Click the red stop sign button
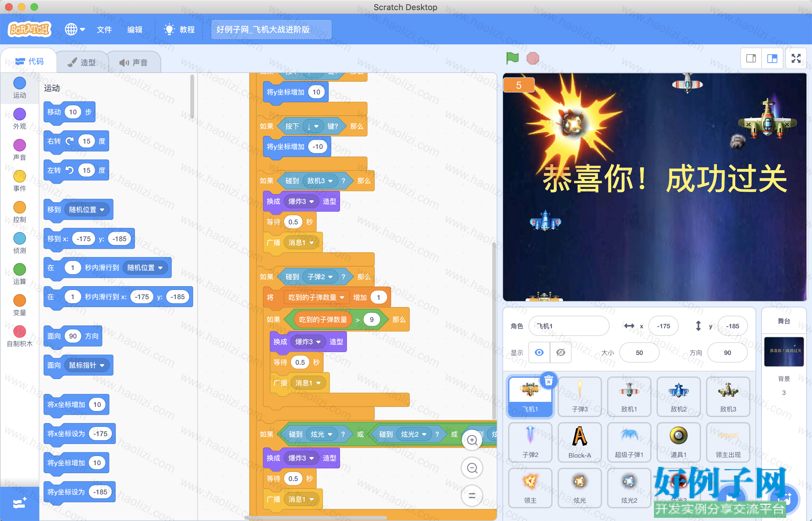 pyautogui.click(x=533, y=58)
